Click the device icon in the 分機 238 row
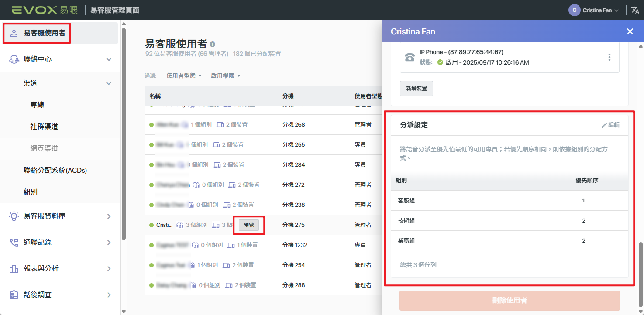The width and height of the screenshot is (644, 315). [x=227, y=205]
